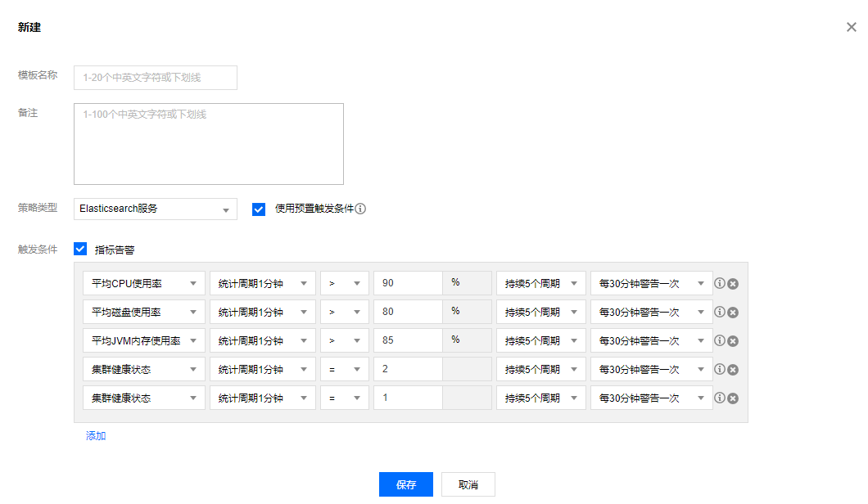
Task: Open the > operator dropdown in the CPU row
Action: [344, 283]
